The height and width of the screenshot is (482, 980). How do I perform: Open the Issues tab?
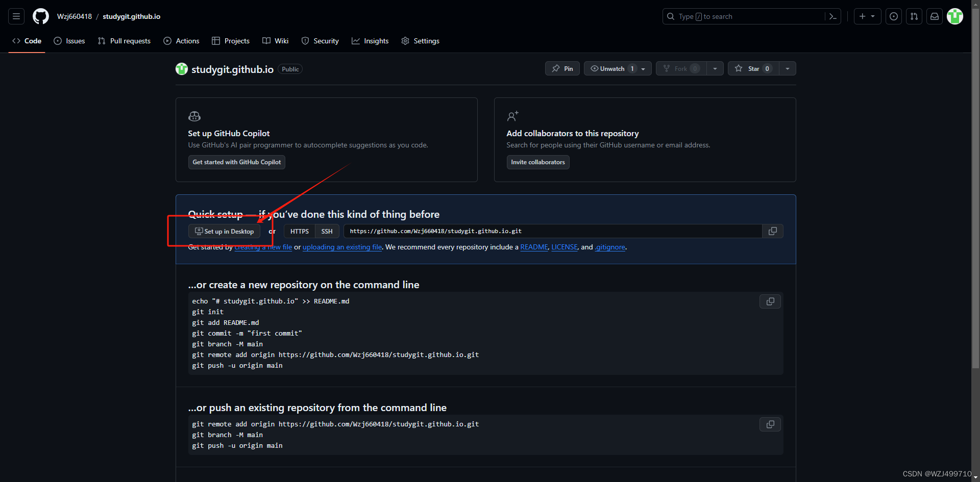(69, 41)
